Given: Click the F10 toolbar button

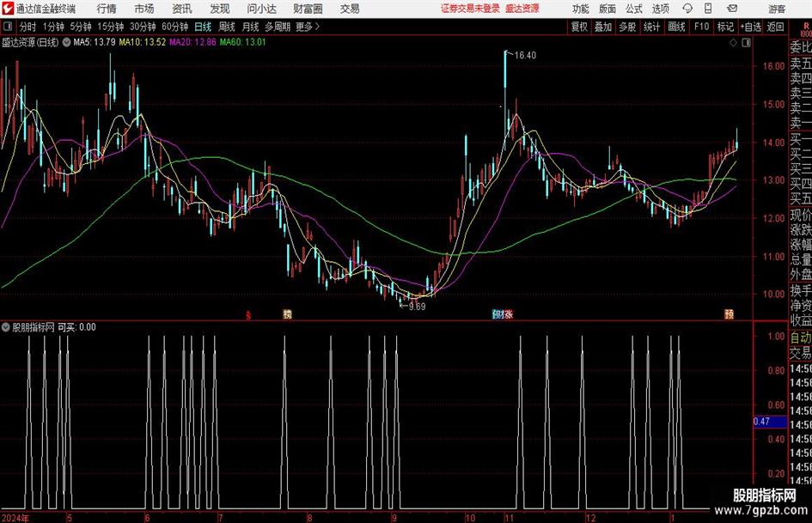Looking at the screenshot, I should tap(701, 27).
